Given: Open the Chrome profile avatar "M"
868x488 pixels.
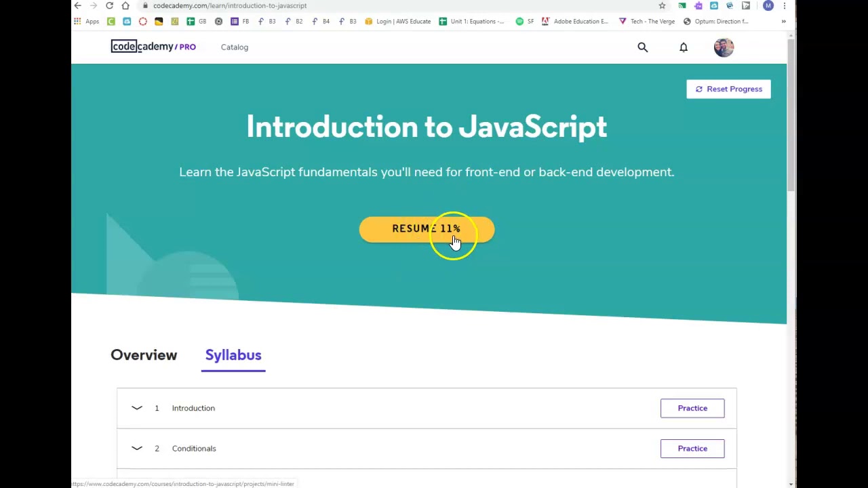Looking at the screenshot, I should [x=768, y=5].
